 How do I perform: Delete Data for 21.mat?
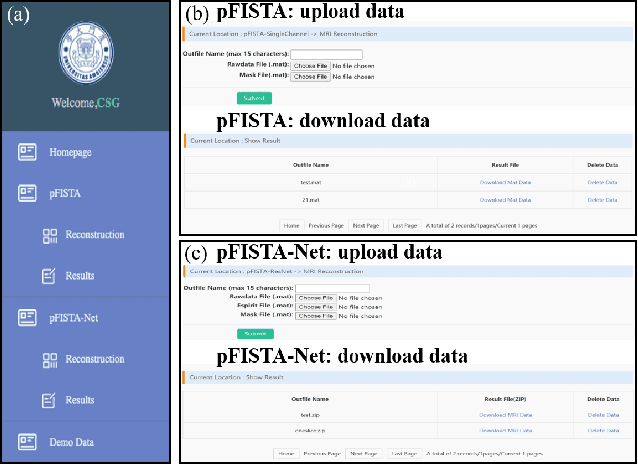[x=603, y=200]
